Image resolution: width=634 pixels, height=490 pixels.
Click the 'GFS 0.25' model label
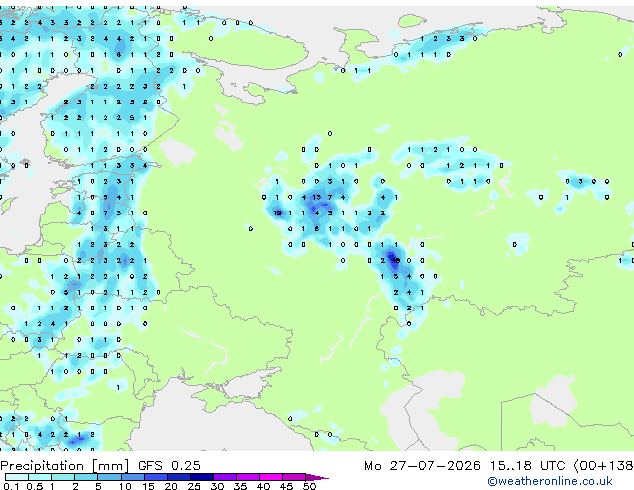click(169, 466)
